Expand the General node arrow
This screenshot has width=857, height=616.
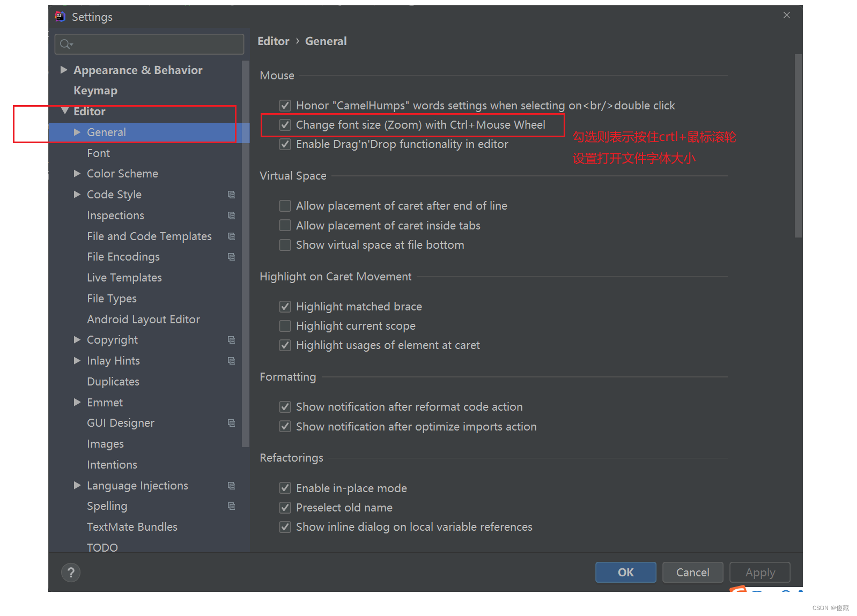77,132
